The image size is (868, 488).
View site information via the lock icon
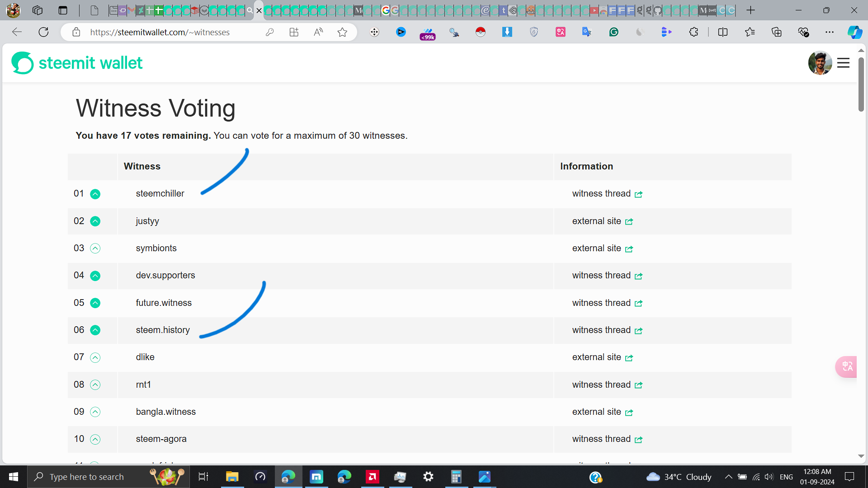pos(76,32)
